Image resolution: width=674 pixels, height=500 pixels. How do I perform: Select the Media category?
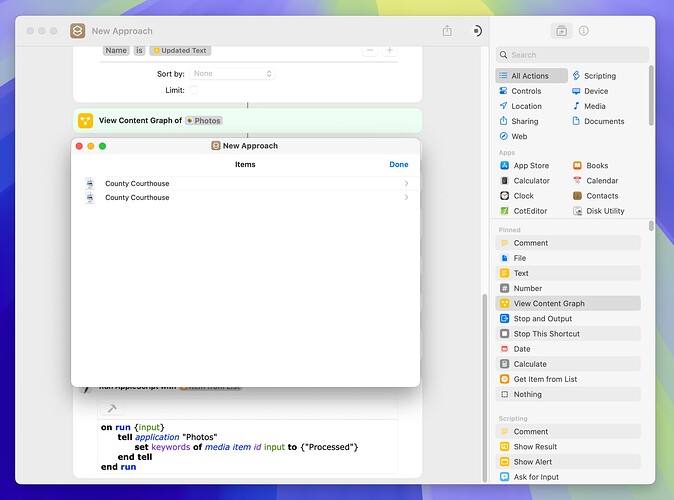tap(588, 106)
